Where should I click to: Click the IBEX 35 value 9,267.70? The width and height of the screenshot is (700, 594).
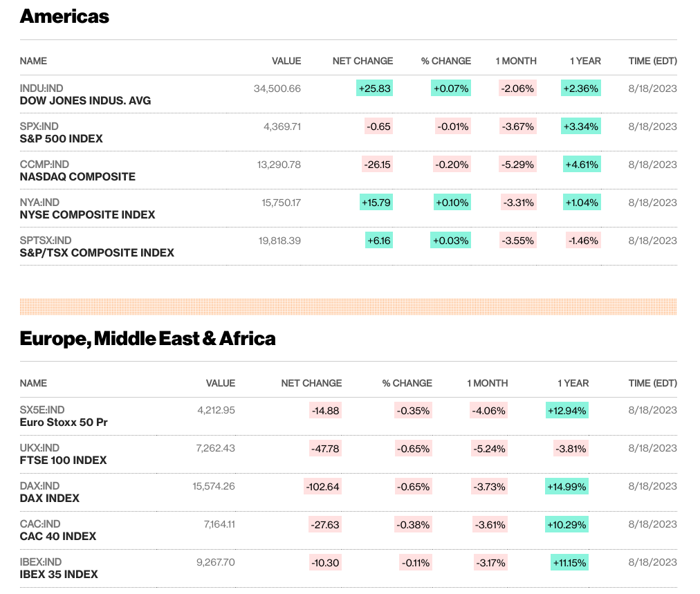[x=216, y=561]
